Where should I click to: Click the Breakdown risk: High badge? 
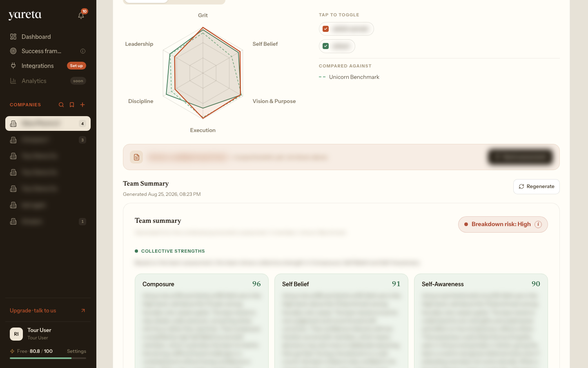tap(503, 224)
